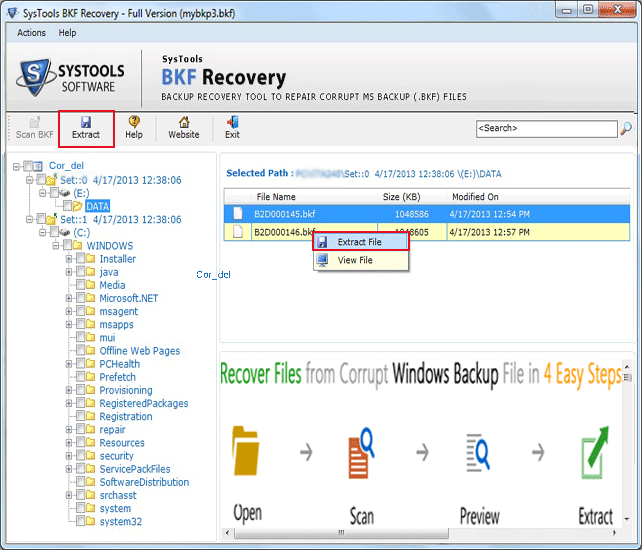This screenshot has width=642, height=550.
Task: Sort by Modified On column header
Action: point(475,197)
